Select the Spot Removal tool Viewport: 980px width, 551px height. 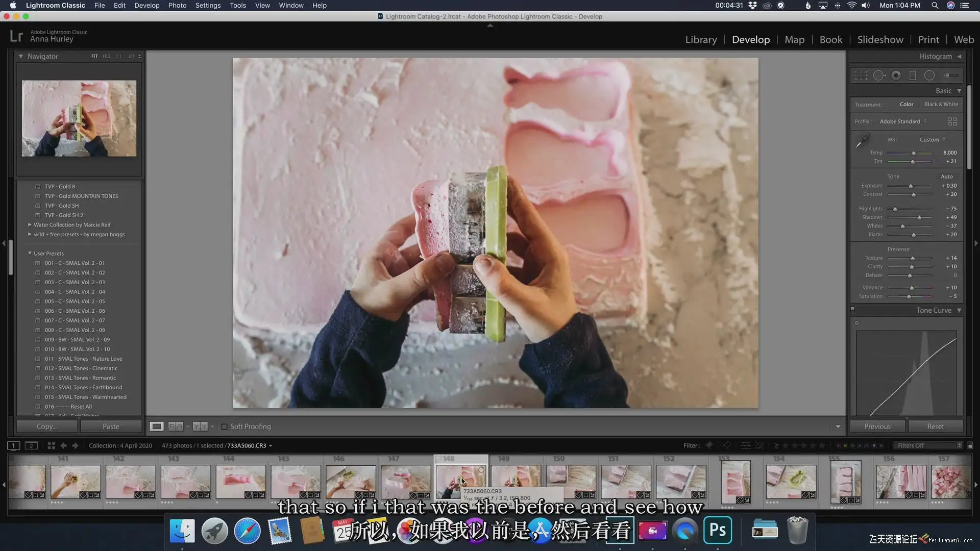point(879,76)
